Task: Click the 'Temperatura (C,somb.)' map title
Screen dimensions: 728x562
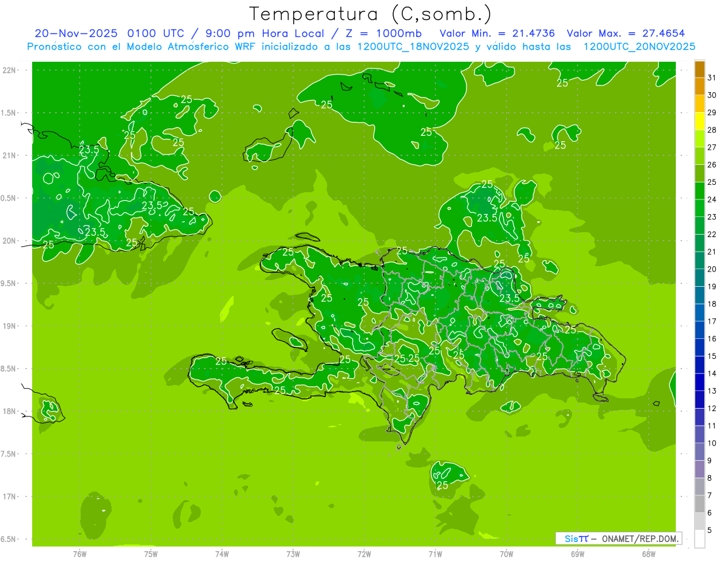Action: pyautogui.click(x=371, y=14)
